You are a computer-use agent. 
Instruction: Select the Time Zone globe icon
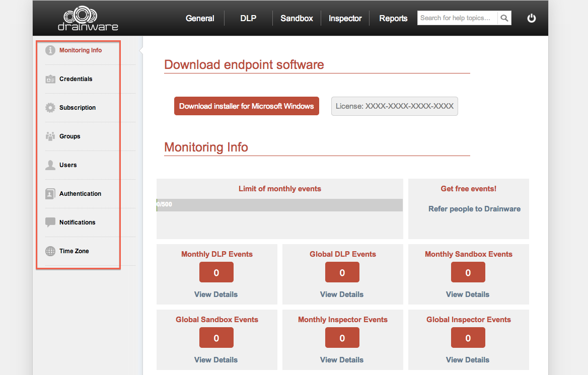(50, 251)
